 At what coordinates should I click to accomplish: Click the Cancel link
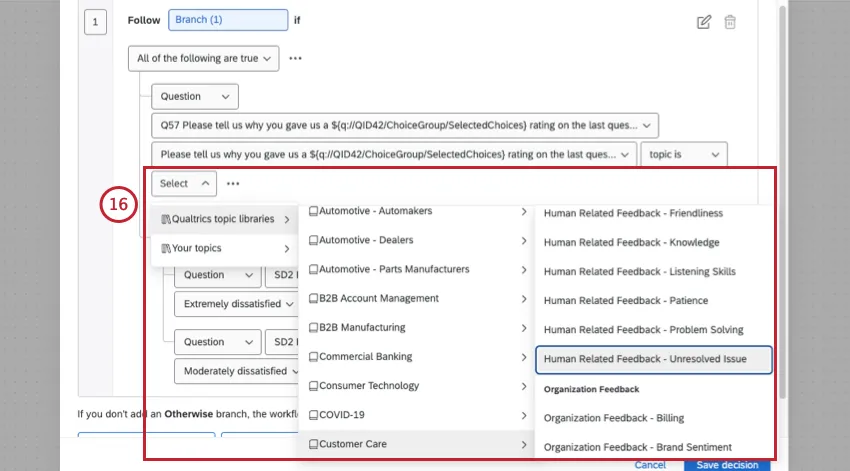[x=650, y=465]
